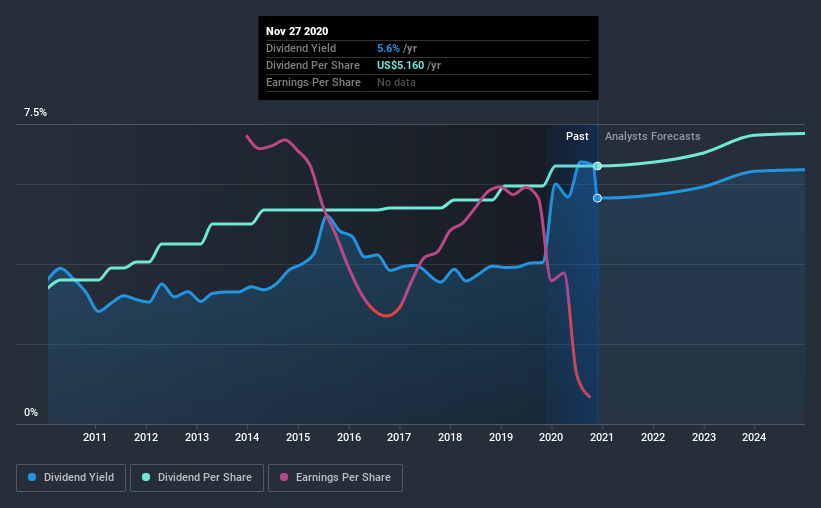The height and width of the screenshot is (508, 821).
Task: Toggle the Earnings Per Share legend button
Action: click(x=335, y=478)
